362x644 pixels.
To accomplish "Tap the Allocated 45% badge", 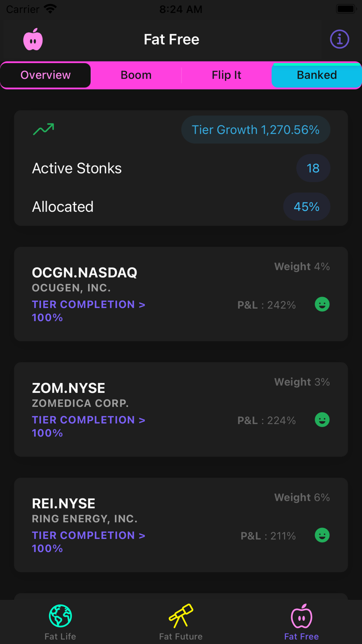I will click(307, 207).
